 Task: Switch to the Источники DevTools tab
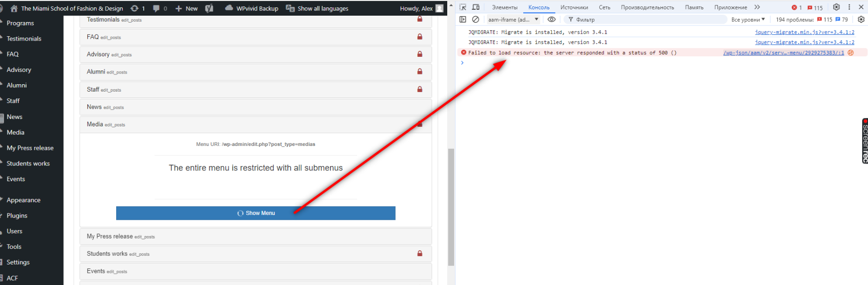(574, 7)
